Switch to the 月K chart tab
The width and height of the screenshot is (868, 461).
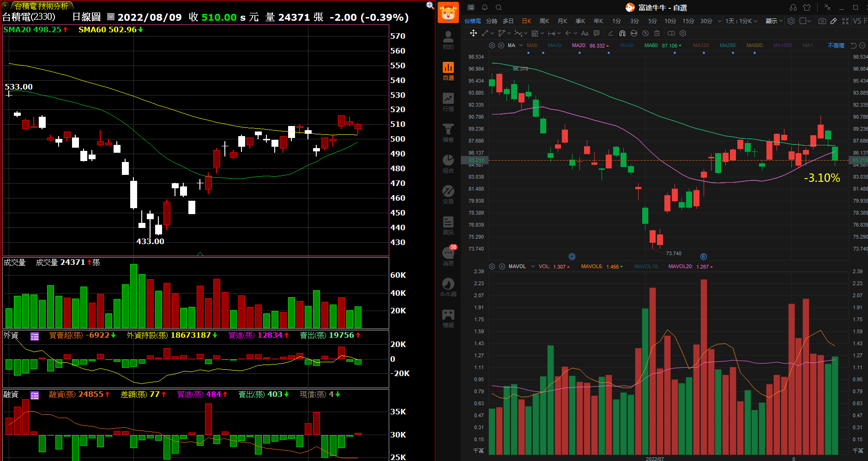coord(562,21)
